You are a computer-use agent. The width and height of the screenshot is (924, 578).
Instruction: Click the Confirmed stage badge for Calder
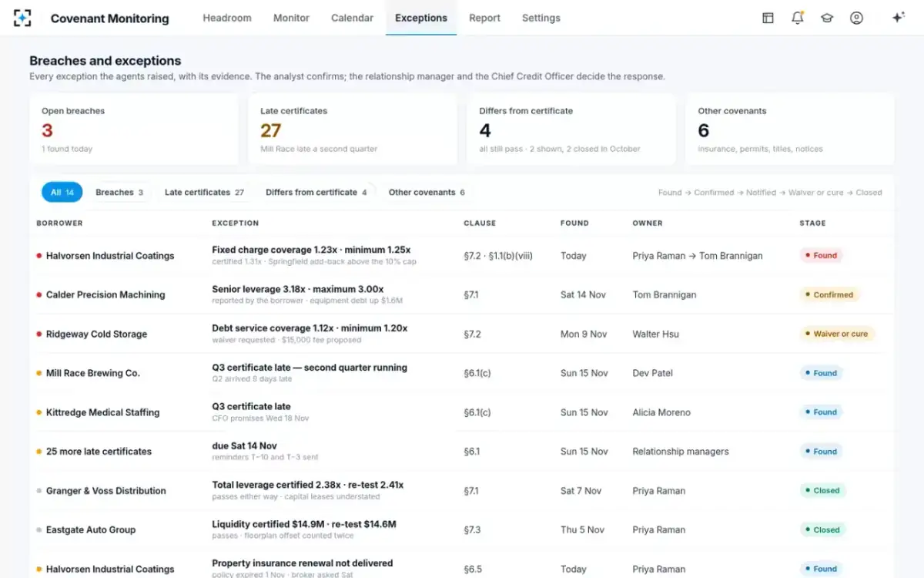tap(829, 294)
